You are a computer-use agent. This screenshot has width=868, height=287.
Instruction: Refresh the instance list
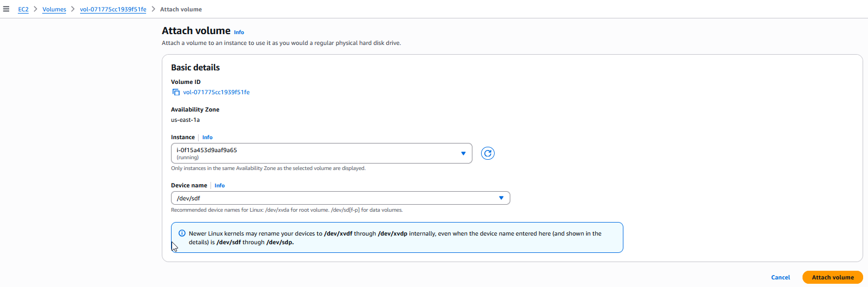pyautogui.click(x=488, y=153)
